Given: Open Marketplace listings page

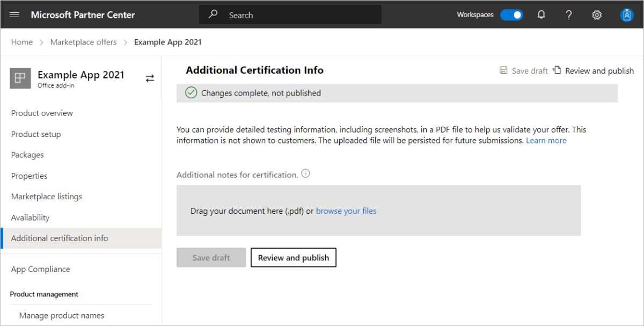Looking at the screenshot, I should click(x=47, y=197).
